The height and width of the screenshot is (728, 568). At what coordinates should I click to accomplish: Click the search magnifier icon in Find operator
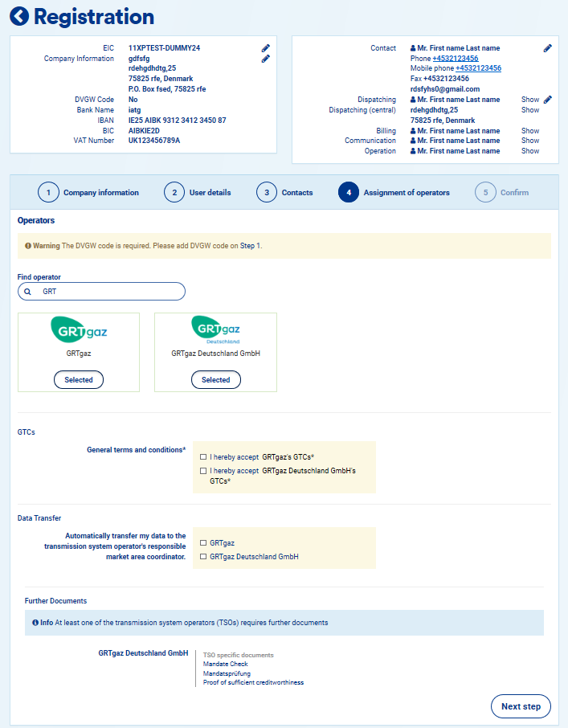(28, 292)
